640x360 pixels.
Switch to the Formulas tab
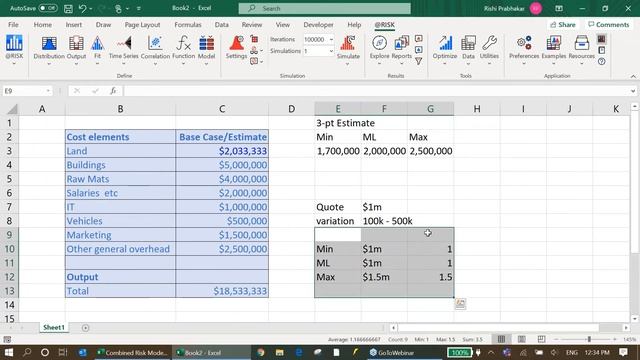(x=187, y=24)
